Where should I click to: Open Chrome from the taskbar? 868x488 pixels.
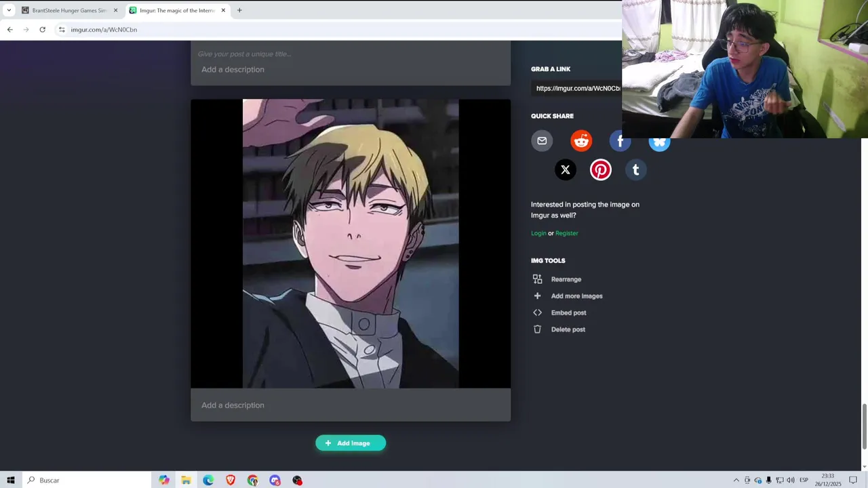click(x=253, y=480)
